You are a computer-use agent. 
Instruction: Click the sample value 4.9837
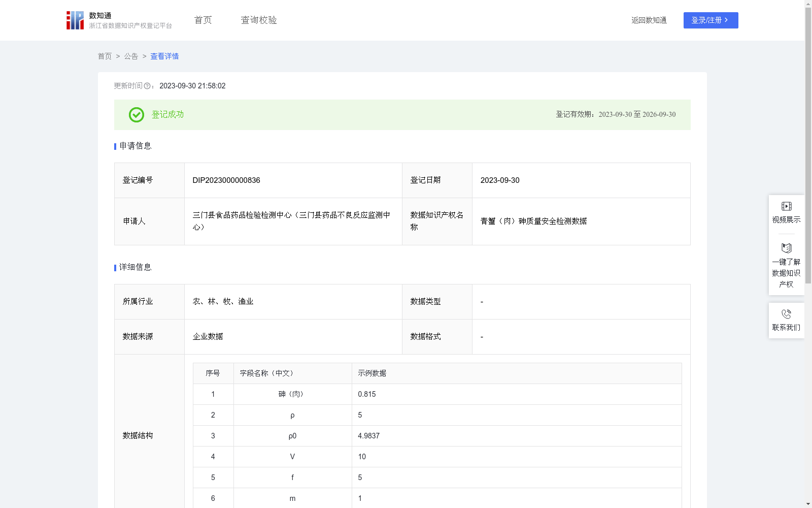pos(368,436)
